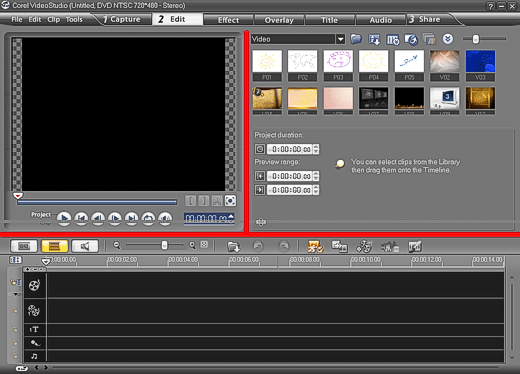Click the Redo arrow in timeline toolbar
Viewport: 520px width, 374px height.
284,246
